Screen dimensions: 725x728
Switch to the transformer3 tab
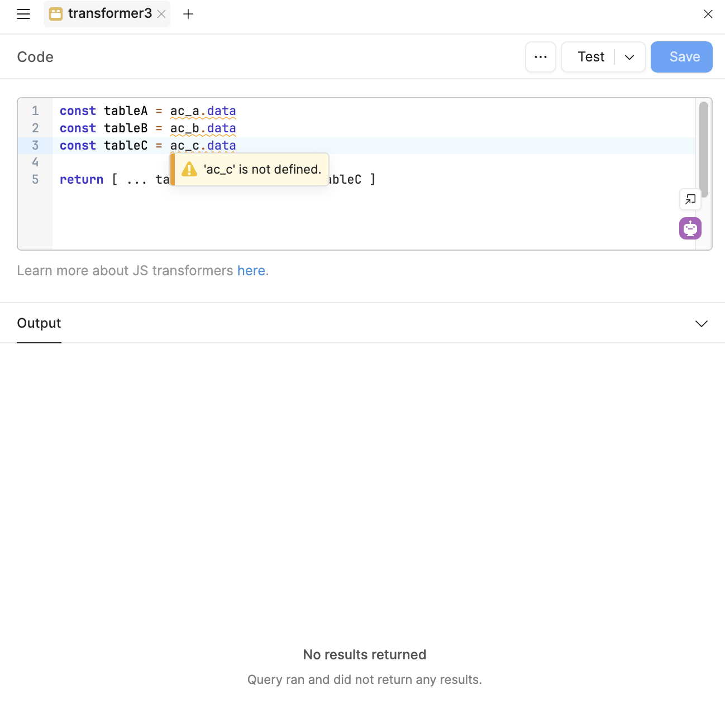click(109, 14)
